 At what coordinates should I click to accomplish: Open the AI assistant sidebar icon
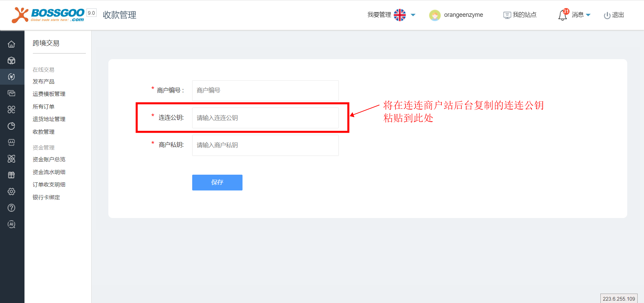(11, 224)
